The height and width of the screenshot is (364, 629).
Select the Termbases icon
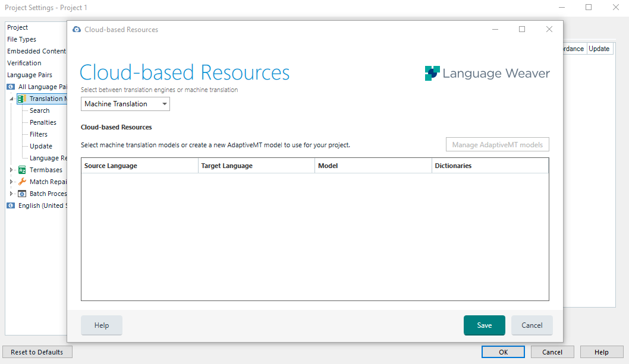[x=21, y=170]
